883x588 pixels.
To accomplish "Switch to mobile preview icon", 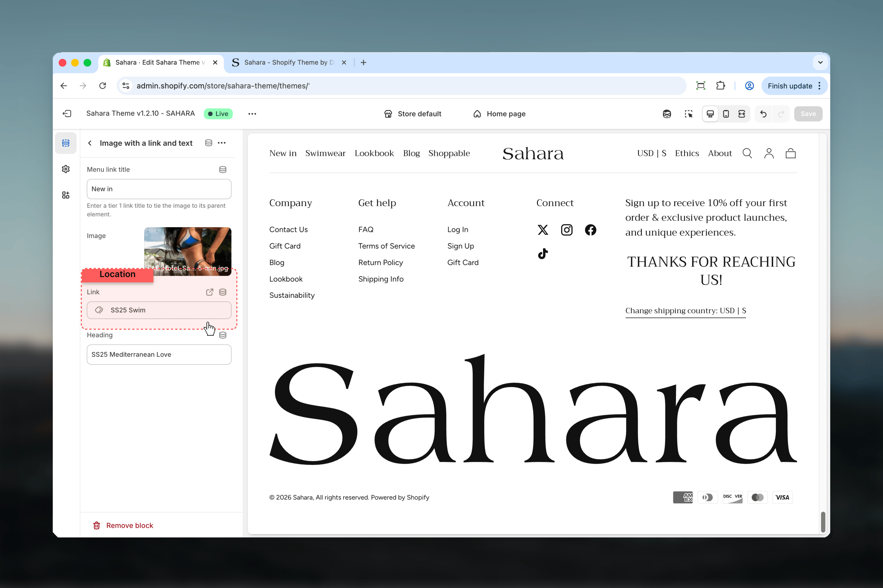I will click(x=726, y=114).
